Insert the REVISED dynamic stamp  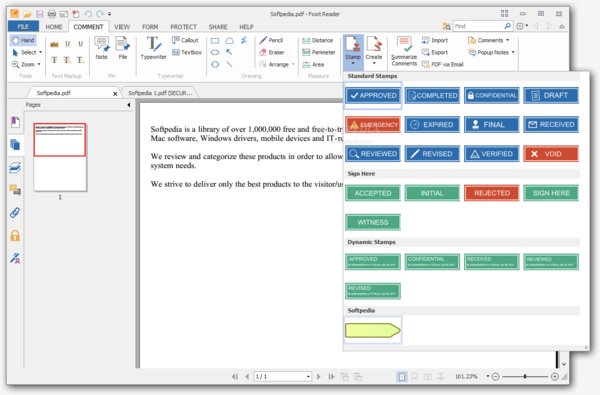(373, 291)
